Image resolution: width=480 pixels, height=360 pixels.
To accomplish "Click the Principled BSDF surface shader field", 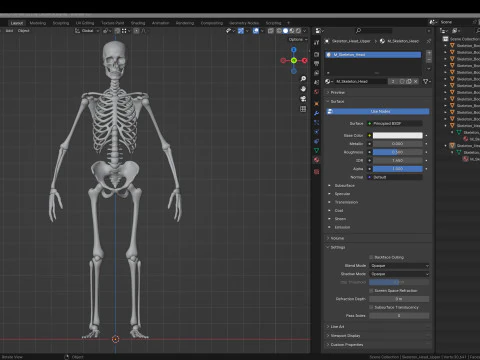I will coord(395,123).
